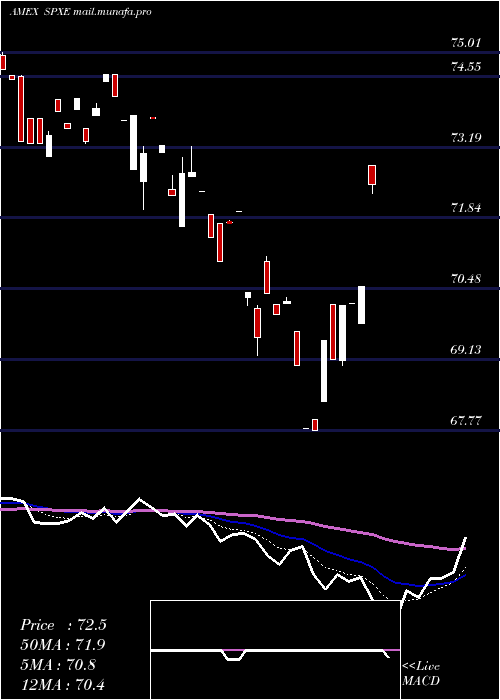Click the 67.77 price level label
Screen dimensions: 500x700
(466, 421)
